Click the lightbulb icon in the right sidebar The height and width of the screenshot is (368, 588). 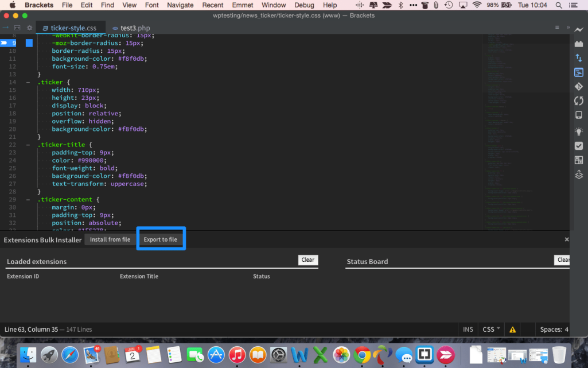coord(579,131)
